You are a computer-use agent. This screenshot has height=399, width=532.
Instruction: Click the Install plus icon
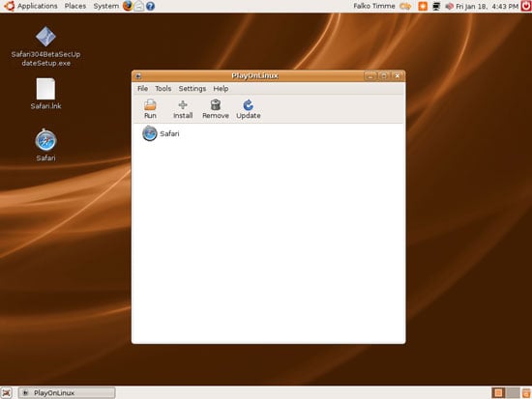coord(183,104)
